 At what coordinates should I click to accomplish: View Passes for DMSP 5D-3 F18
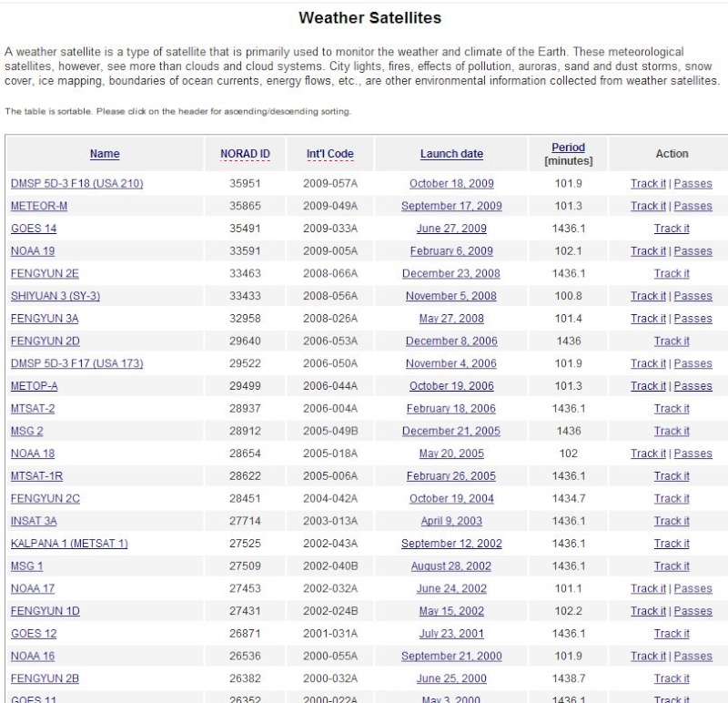pos(693,184)
